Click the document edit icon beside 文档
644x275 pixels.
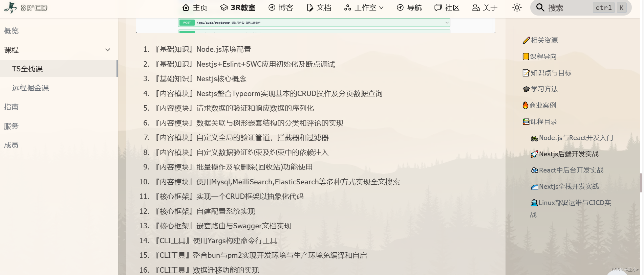[310, 7]
